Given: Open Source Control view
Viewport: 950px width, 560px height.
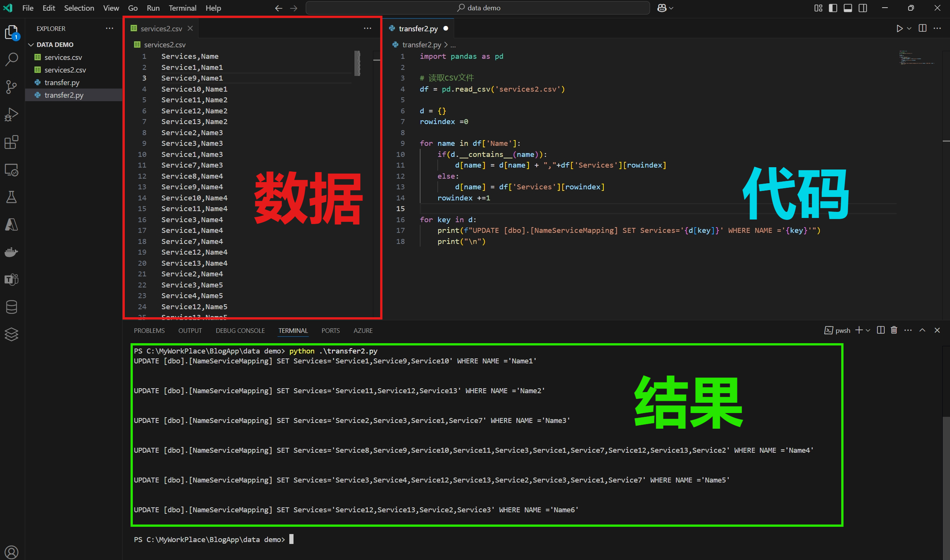Looking at the screenshot, I should click(11, 87).
